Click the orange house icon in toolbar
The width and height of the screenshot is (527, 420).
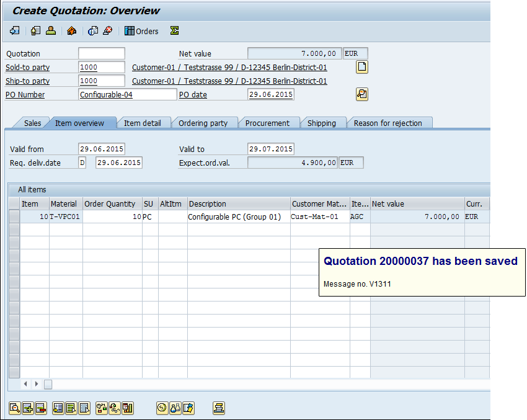pos(72,31)
